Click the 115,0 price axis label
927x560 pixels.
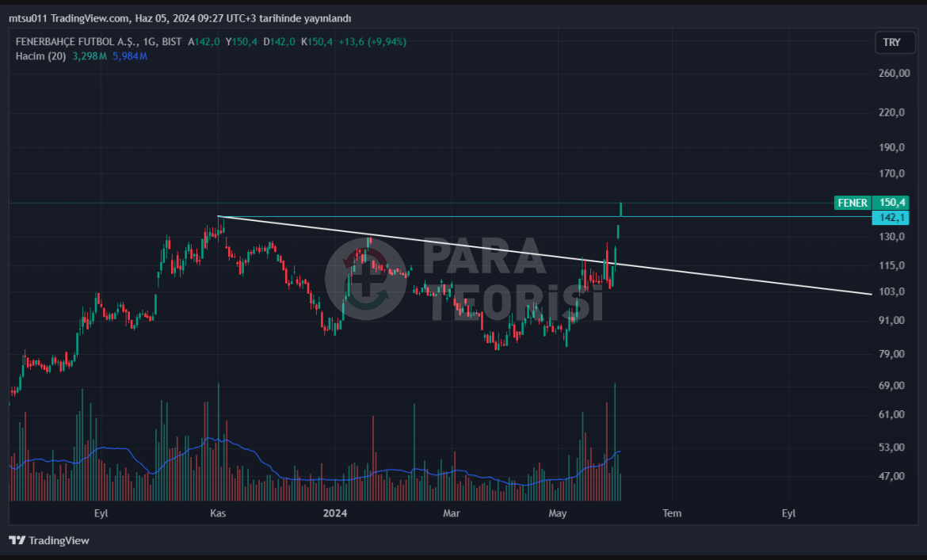coord(892,266)
